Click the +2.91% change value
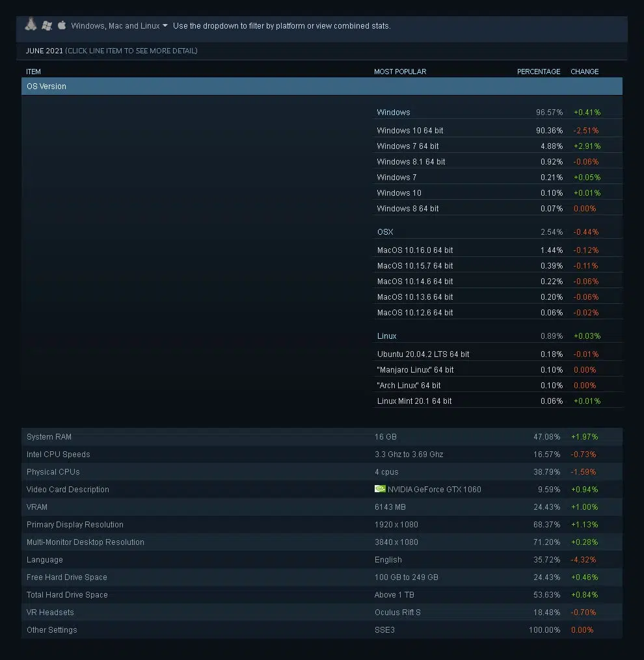 point(587,146)
